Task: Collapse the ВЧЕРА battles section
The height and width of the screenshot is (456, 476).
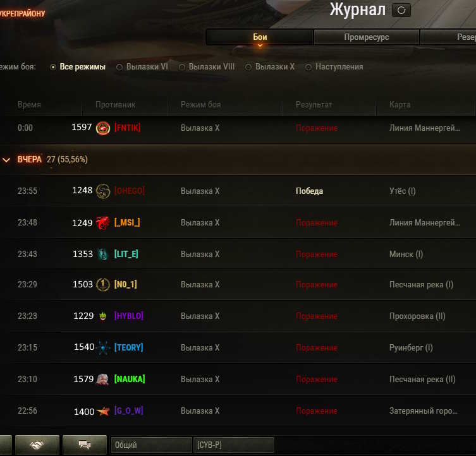Action: coord(6,160)
